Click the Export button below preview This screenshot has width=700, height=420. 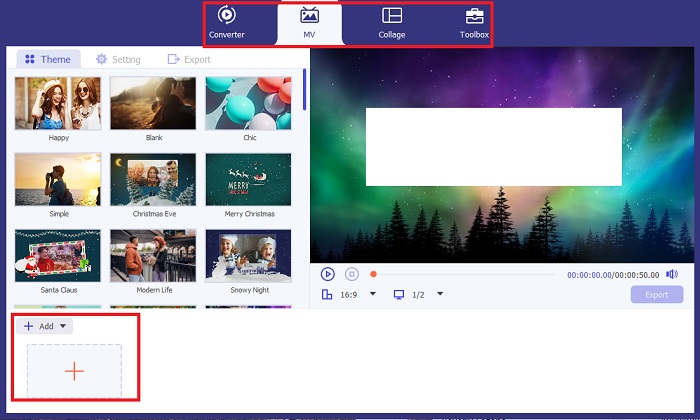(x=657, y=295)
